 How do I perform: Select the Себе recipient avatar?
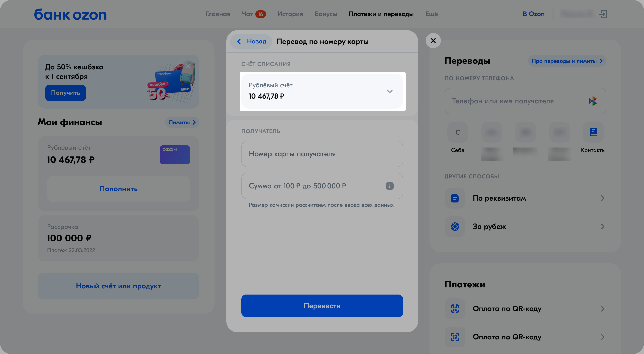pyautogui.click(x=458, y=132)
